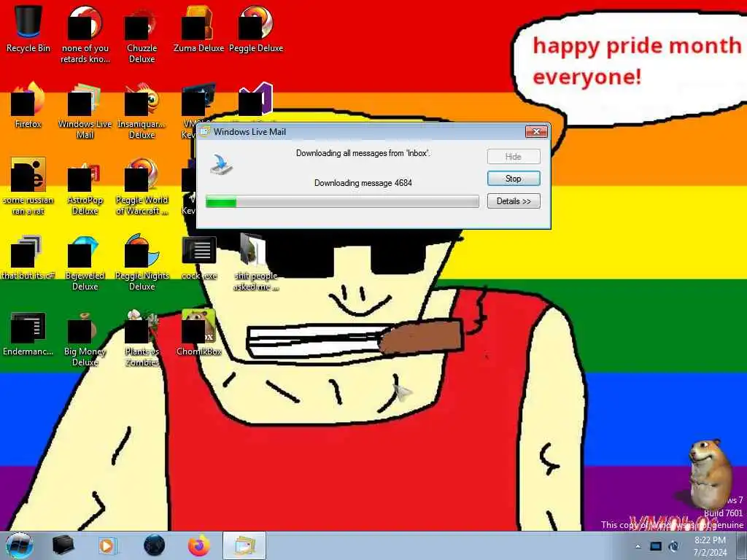
Task: Click the sync icon in the system tray
Action: click(x=673, y=546)
